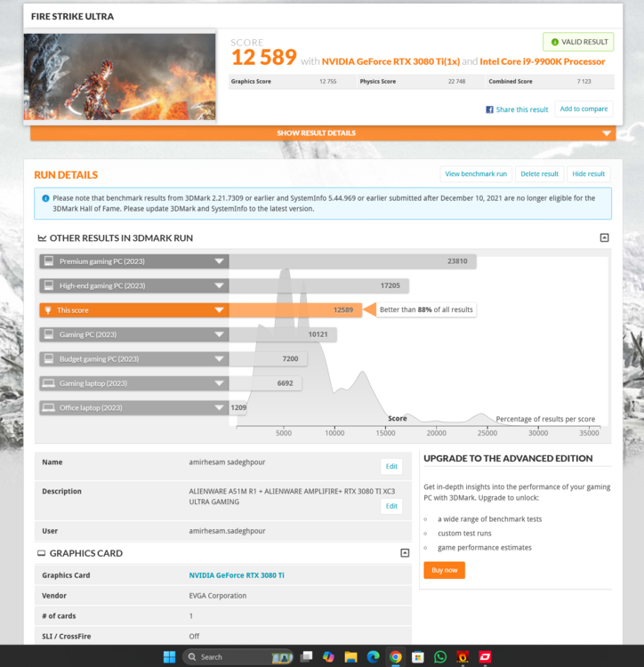This screenshot has height=667, width=644.
Task: Launch WhatsApp from the taskbar
Action: (x=440, y=657)
